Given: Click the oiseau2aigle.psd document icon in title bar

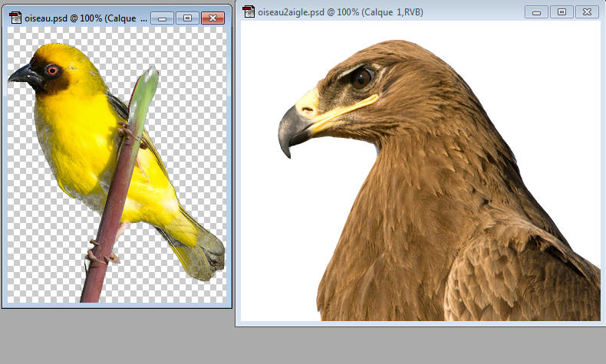Looking at the screenshot, I should [249, 11].
